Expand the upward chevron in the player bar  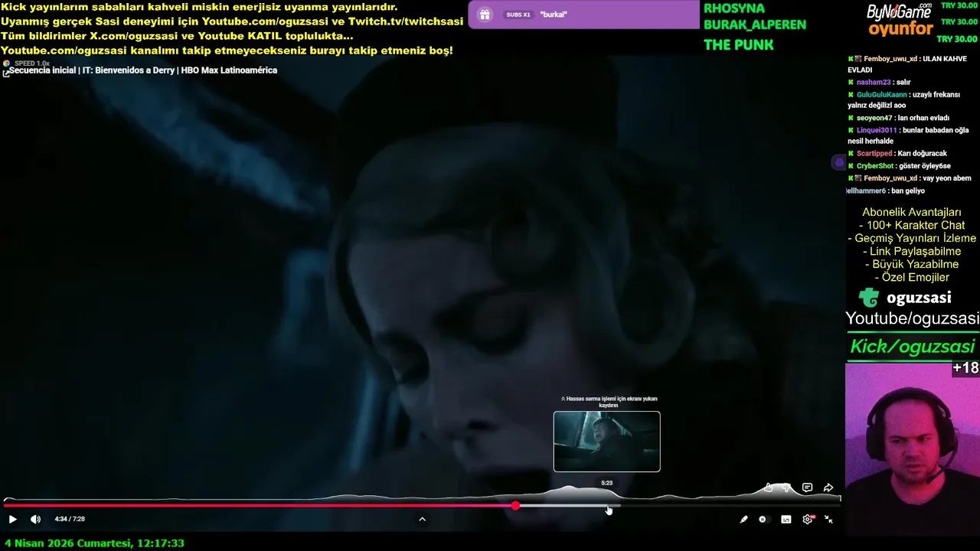422,519
